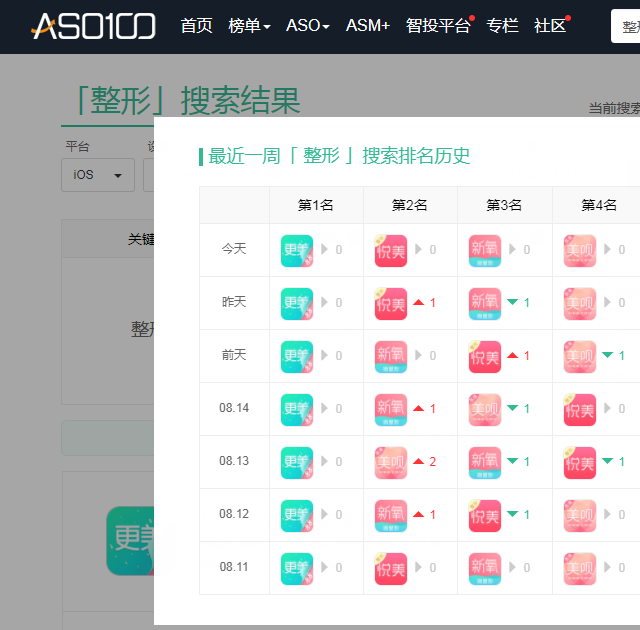Image resolution: width=640 pixels, height=630 pixels.
Task: Open the 榜单 dropdown menu
Action: click(249, 26)
